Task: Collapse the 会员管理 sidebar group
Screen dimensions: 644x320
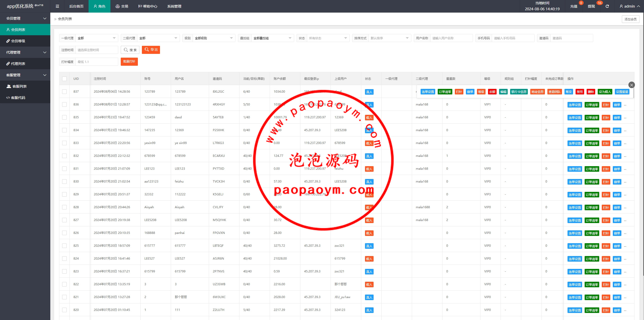Action: pyautogui.click(x=25, y=18)
